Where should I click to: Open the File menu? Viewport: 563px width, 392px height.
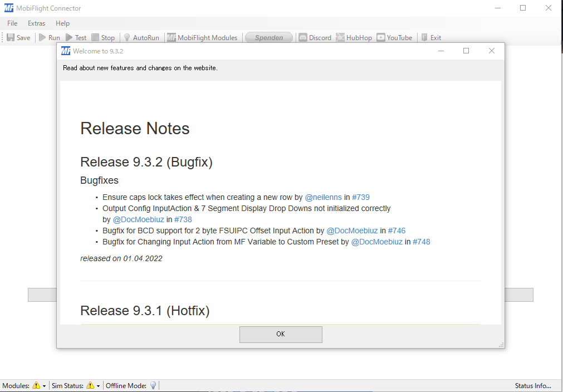click(12, 23)
